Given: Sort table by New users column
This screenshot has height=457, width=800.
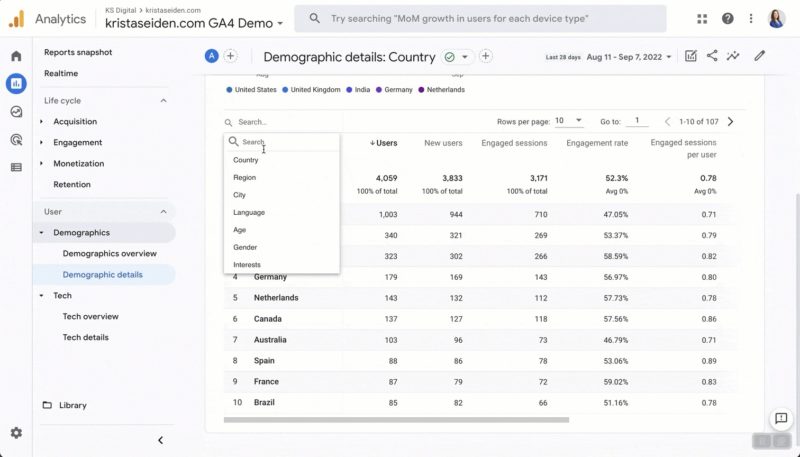Looking at the screenshot, I should 443,143.
